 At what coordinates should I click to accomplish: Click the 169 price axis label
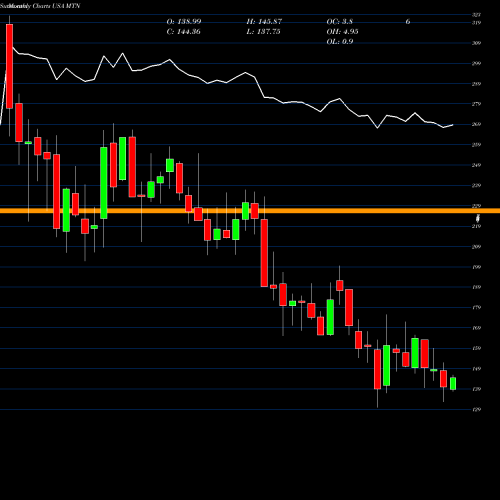[476, 328]
